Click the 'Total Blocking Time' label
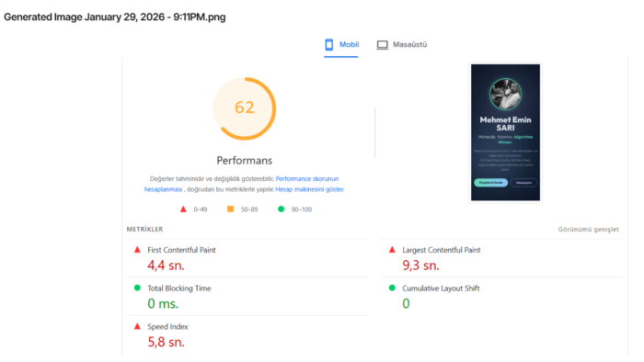The height and width of the screenshot is (362, 644). pyautogui.click(x=179, y=288)
